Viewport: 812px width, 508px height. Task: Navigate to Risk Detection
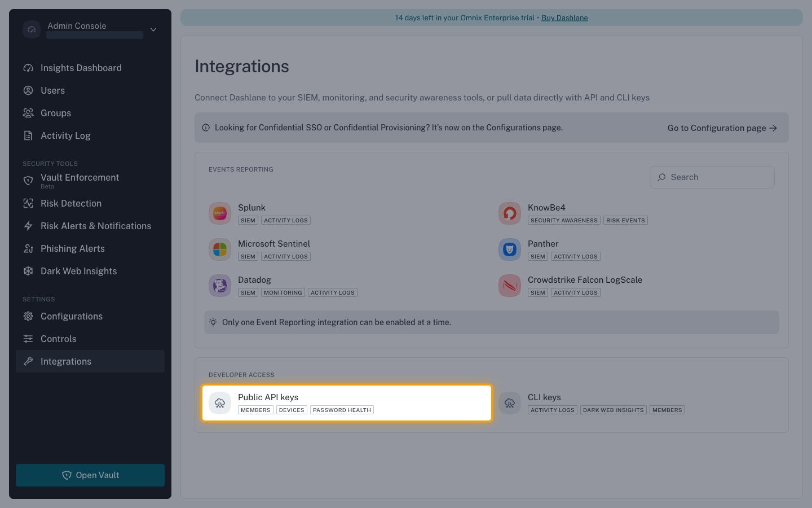coord(90,203)
